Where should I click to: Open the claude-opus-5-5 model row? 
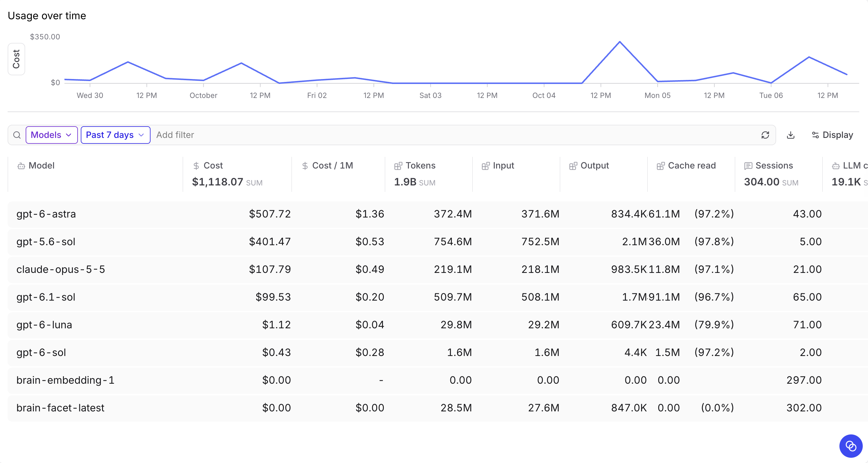(438, 269)
